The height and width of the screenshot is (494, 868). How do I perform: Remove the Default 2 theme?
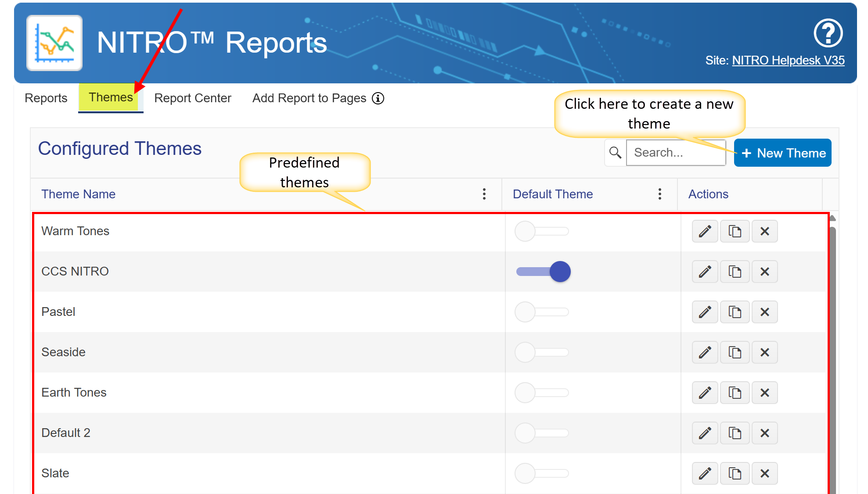coord(764,433)
